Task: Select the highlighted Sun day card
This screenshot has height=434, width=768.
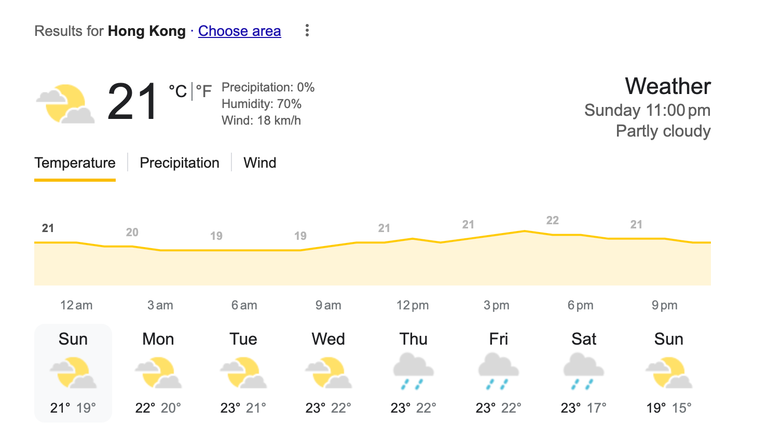Action: (73, 373)
